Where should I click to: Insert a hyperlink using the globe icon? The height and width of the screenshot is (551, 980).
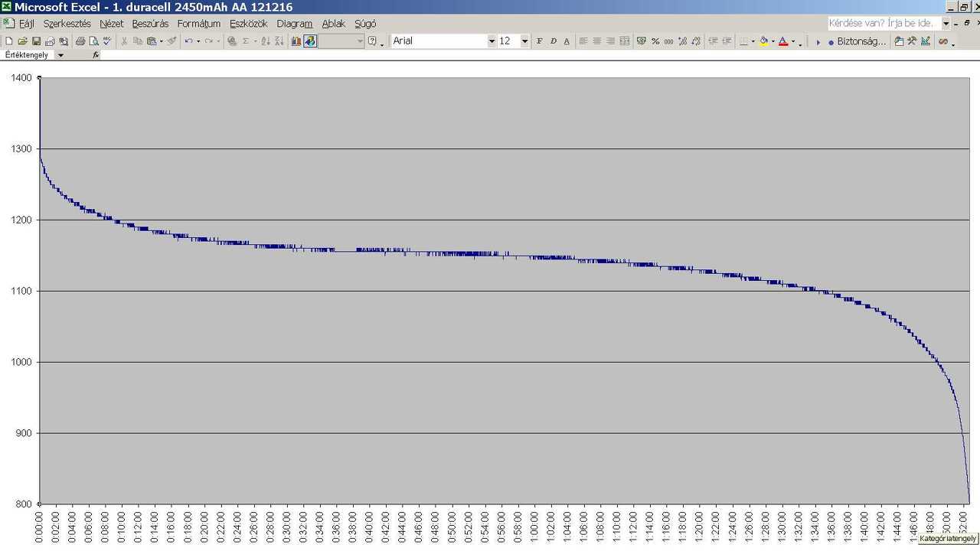tap(232, 41)
